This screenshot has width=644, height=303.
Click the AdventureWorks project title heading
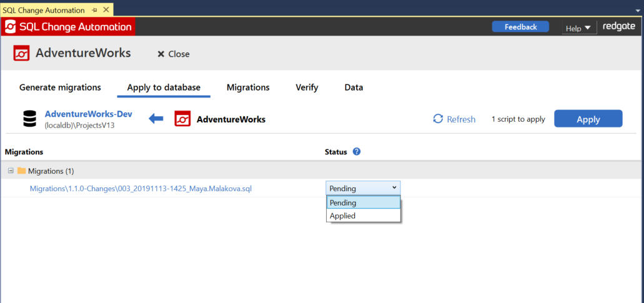83,53
